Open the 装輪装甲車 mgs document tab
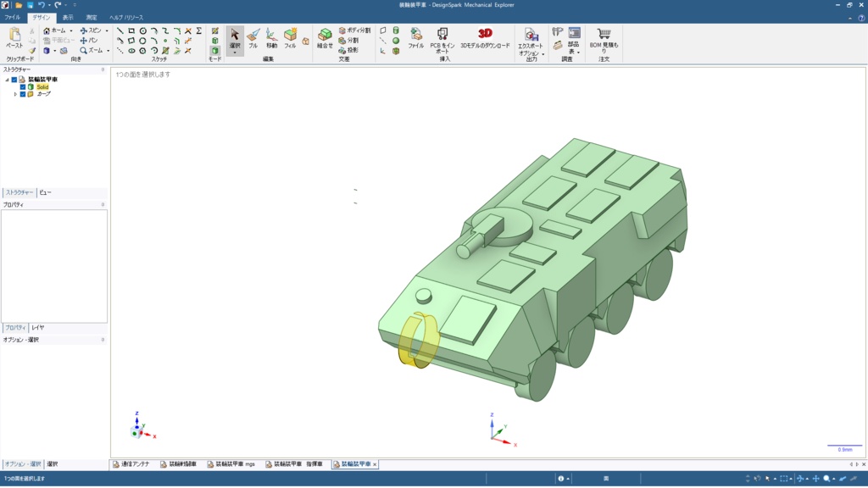Viewport: 868px width, 488px height. coord(231,464)
